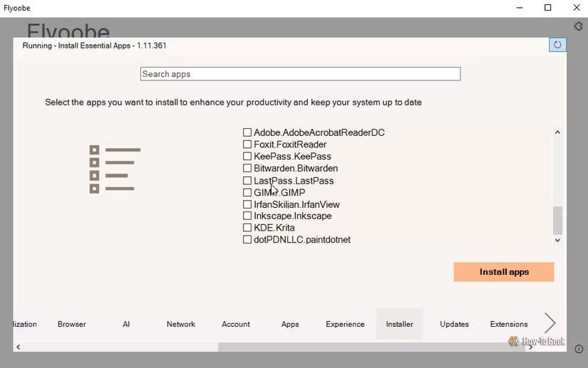Viewport: 588px width, 368px height.
Task: Select dotPDNLLC.paintdotnet checkbox
Action: (247, 240)
